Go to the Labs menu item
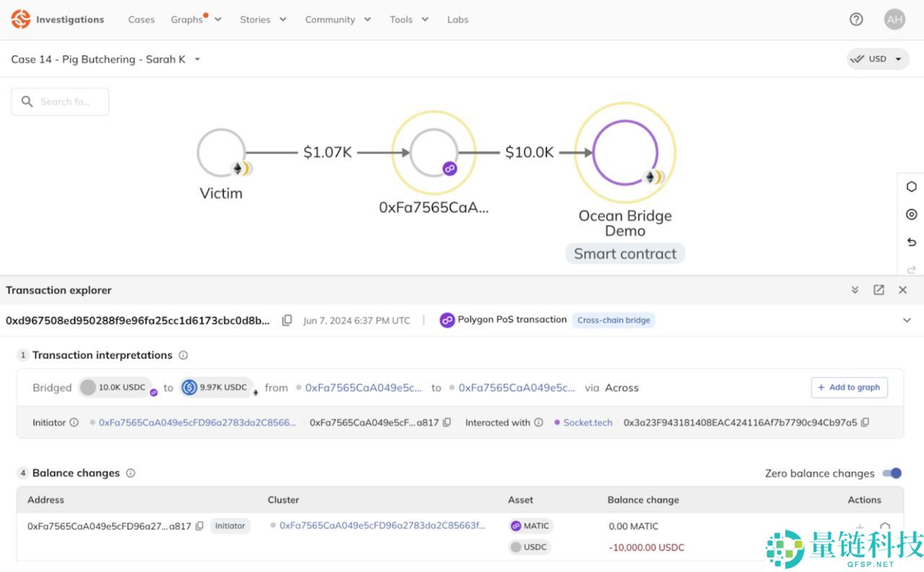Viewport: 924px width, 572px height. pos(458,19)
